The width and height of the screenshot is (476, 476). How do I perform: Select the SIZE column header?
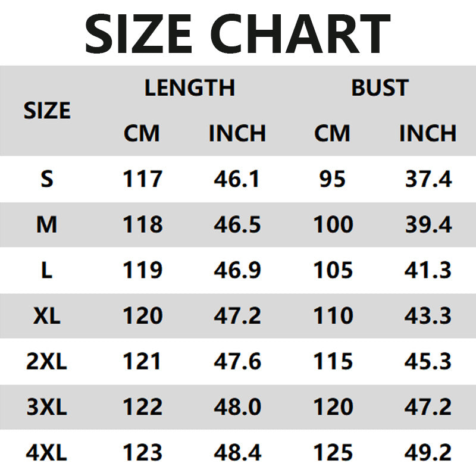pos(47,111)
